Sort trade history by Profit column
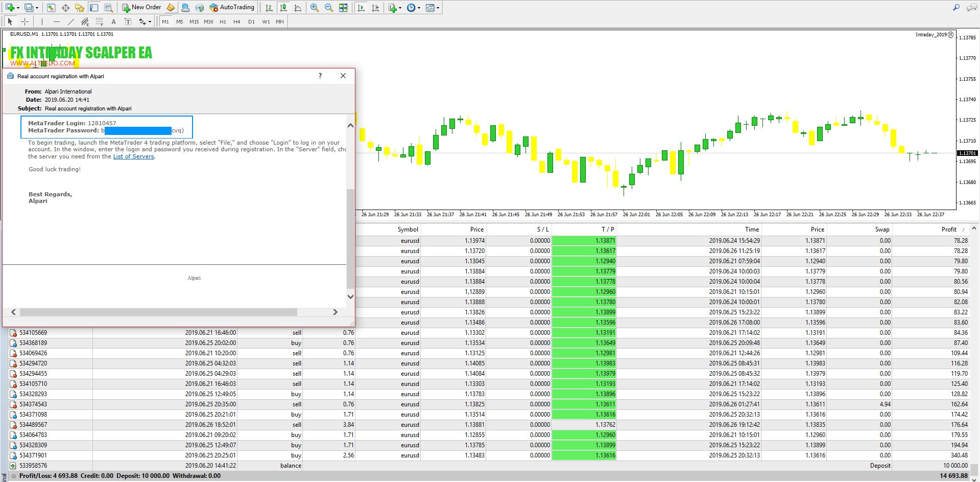Viewport: 980px width, 482px height. point(949,229)
